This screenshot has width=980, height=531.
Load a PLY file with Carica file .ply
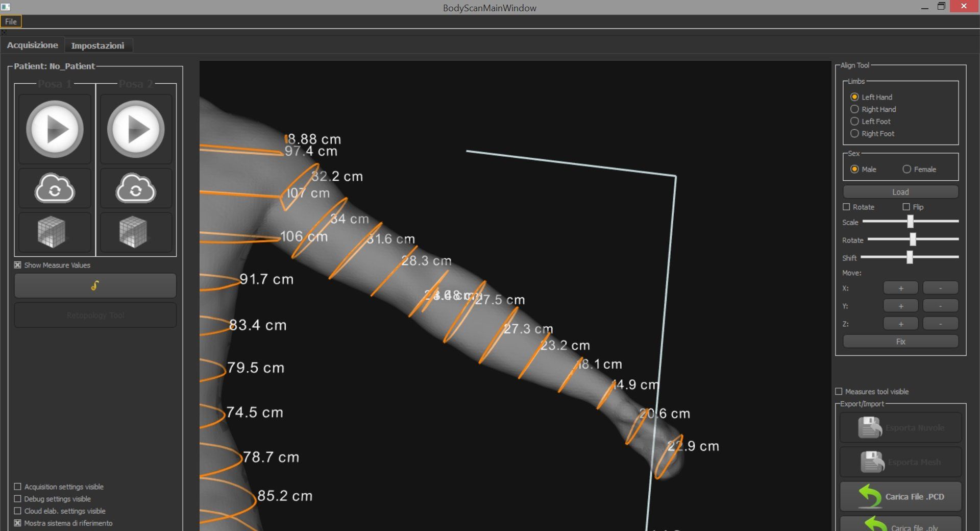pyautogui.click(x=901, y=524)
